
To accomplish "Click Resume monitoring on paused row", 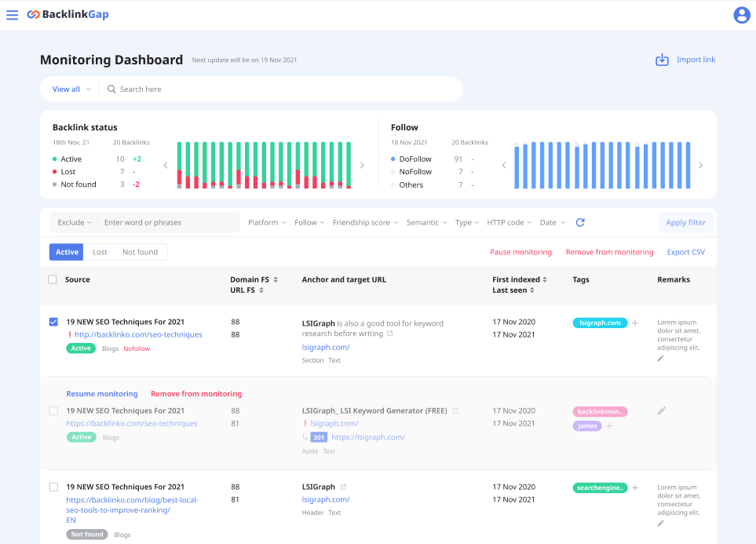I will click(x=102, y=394).
